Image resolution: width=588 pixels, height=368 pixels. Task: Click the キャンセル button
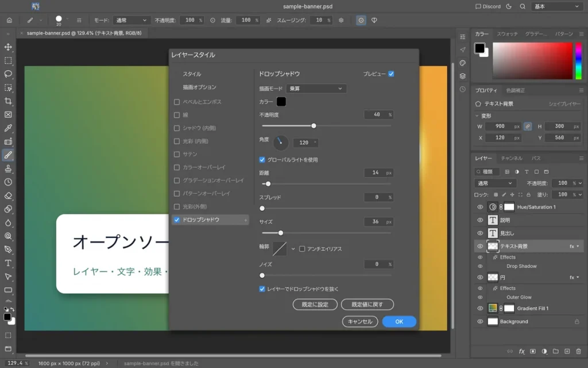360,322
